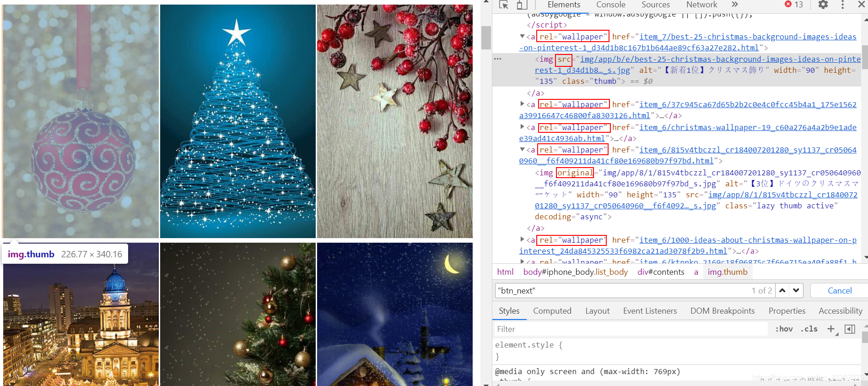The height and width of the screenshot is (386, 868).
Task: Select html in the breadcrumb bar
Action: point(505,272)
